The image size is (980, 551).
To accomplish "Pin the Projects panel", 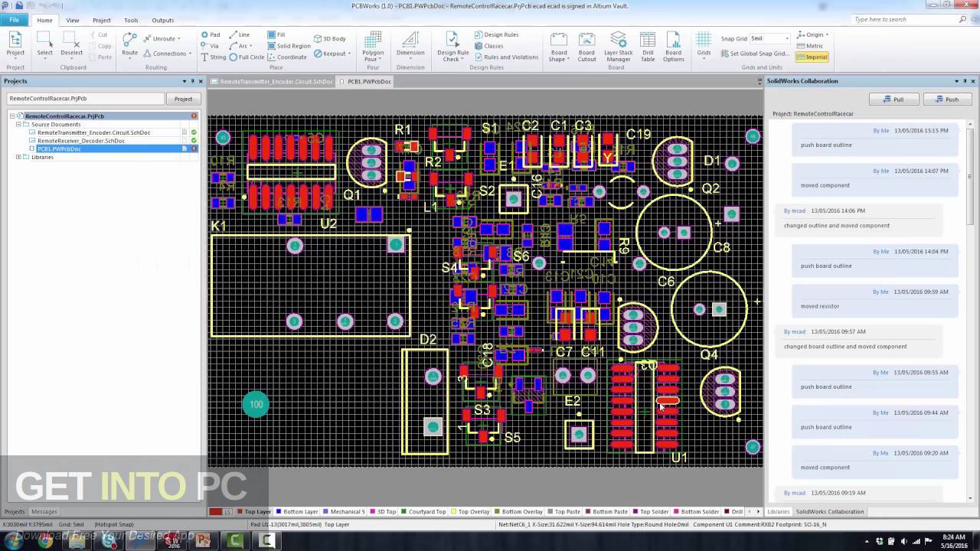I will tap(192, 81).
